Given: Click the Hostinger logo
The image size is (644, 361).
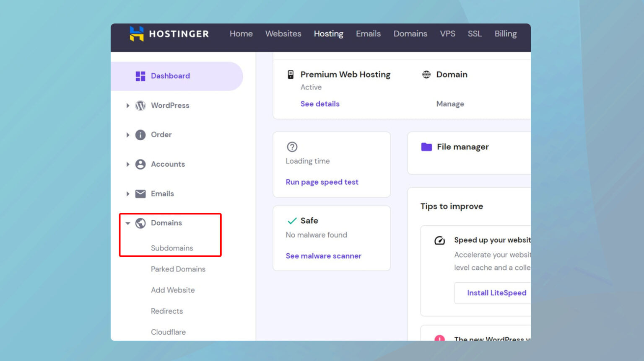Looking at the screenshot, I should [x=169, y=34].
